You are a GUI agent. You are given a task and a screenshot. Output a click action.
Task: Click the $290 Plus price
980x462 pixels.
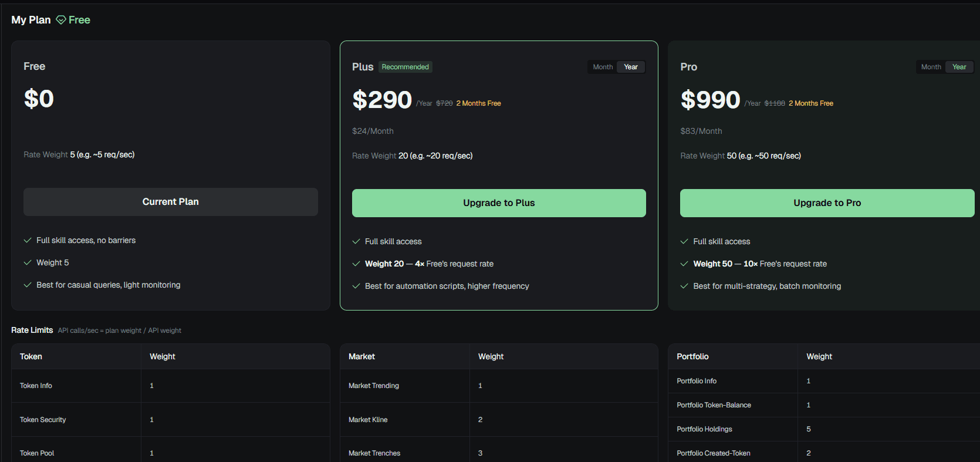click(x=382, y=100)
